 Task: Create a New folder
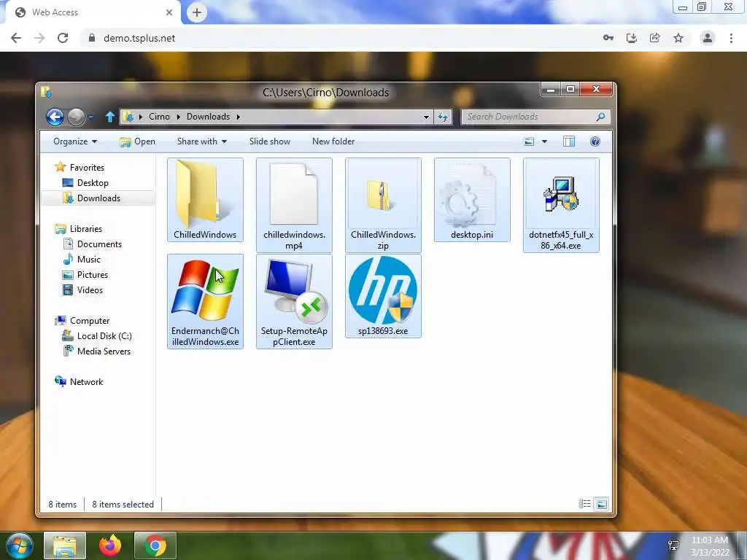(333, 141)
